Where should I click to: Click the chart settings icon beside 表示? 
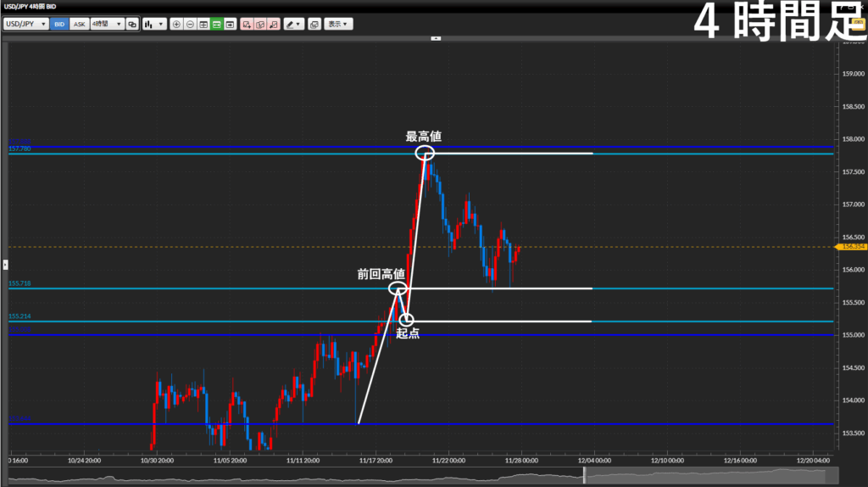click(314, 24)
